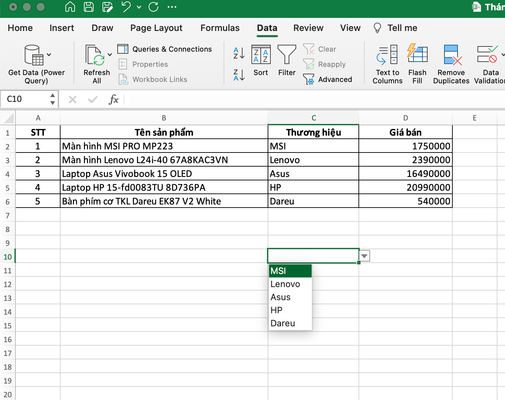
Task: Switch to the Page Layout tab
Action: point(156,28)
